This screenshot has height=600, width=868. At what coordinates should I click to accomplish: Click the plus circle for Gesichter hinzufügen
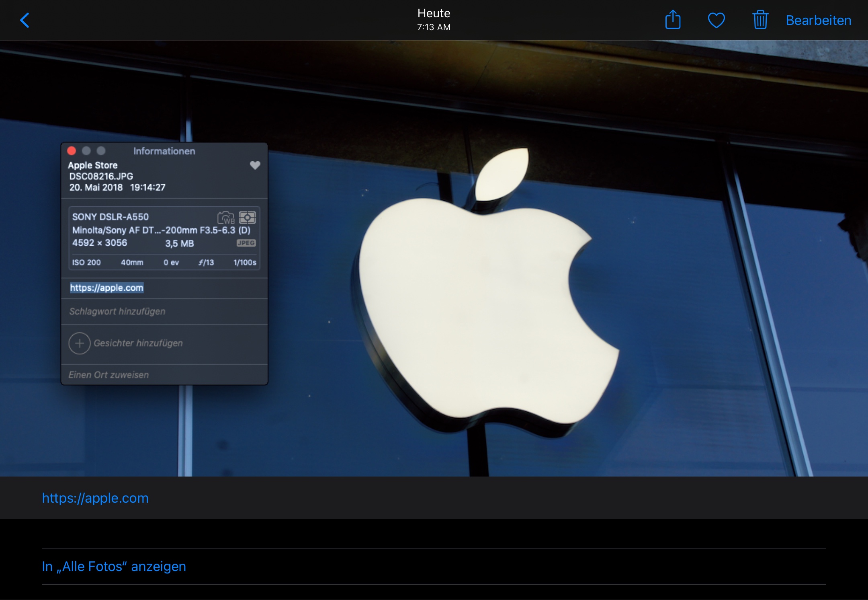80,343
